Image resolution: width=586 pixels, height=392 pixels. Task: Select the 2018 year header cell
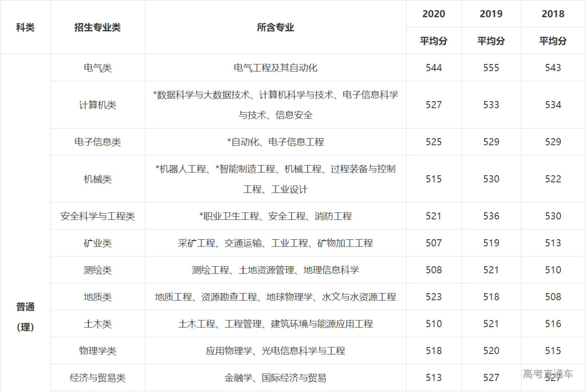(553, 14)
